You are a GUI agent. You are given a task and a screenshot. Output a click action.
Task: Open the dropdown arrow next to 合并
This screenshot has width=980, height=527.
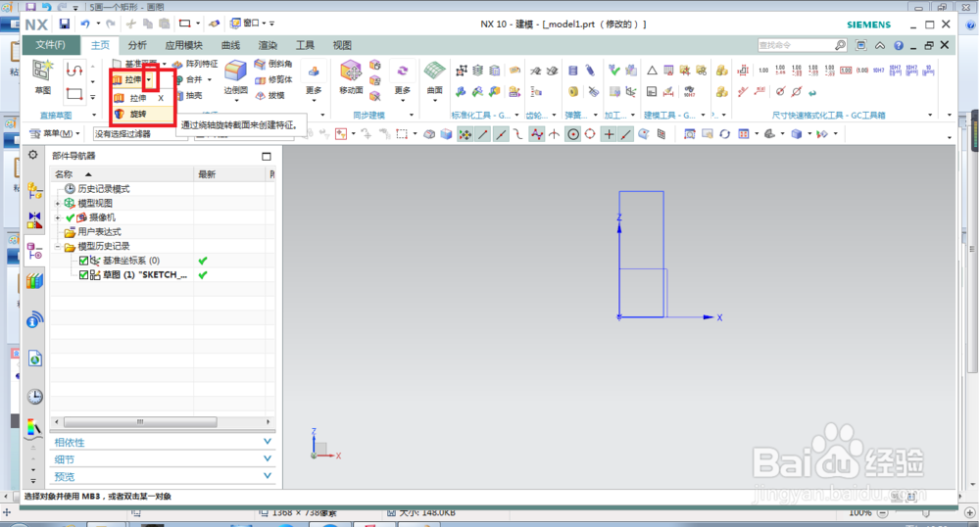click(x=210, y=79)
